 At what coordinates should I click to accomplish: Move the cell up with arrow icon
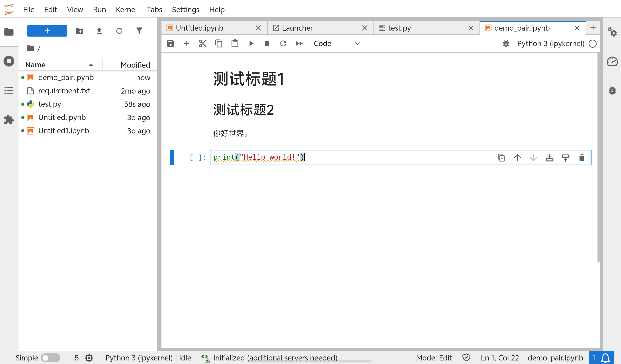[517, 158]
